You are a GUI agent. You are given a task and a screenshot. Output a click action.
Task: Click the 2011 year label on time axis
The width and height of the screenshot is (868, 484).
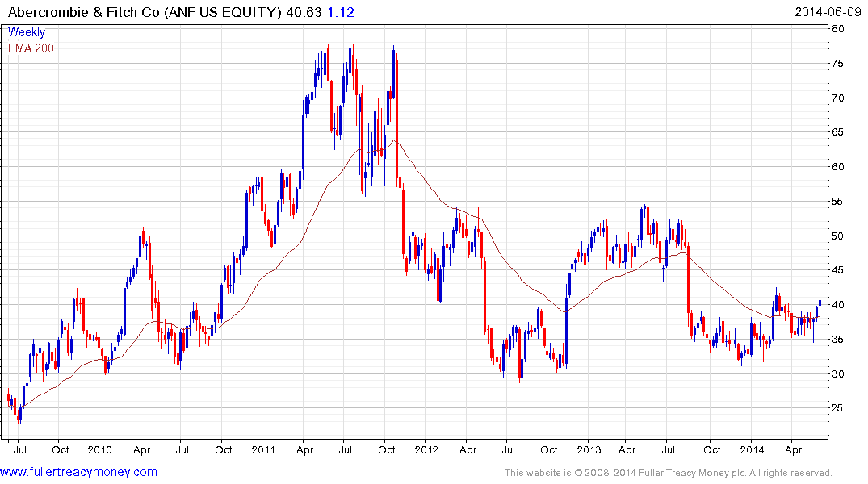263,449
